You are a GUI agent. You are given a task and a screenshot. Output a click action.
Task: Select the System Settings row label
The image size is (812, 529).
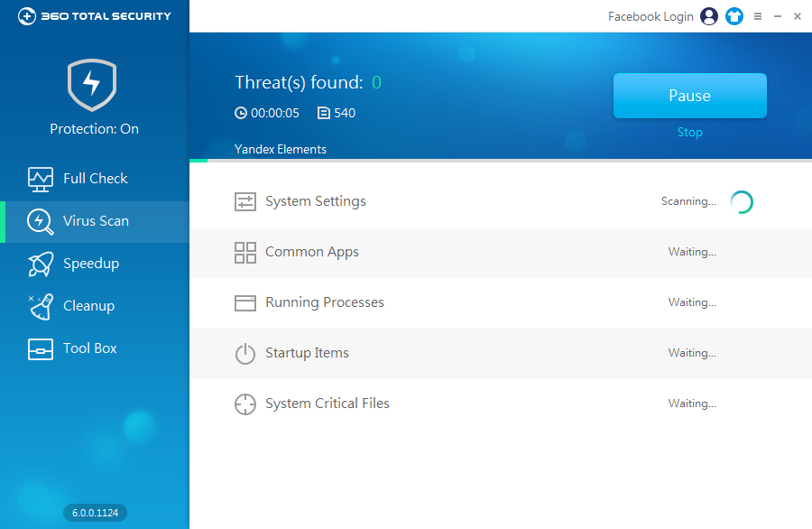tap(316, 201)
